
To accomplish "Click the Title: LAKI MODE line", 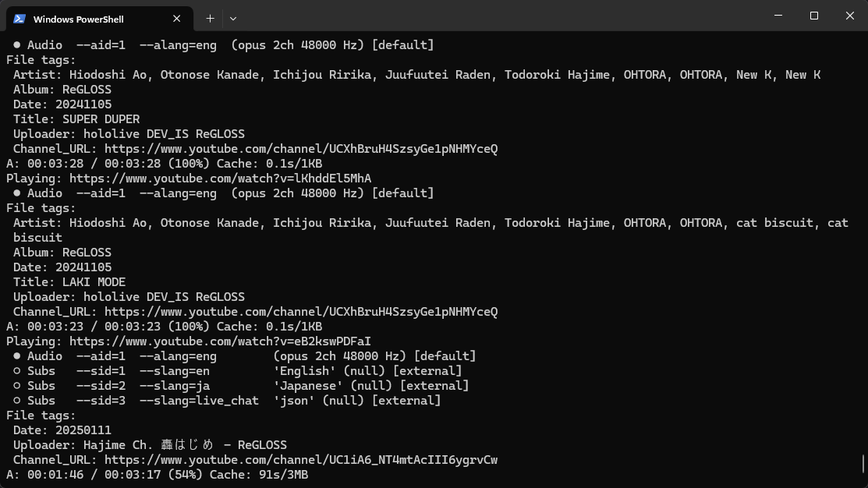I will point(69,282).
